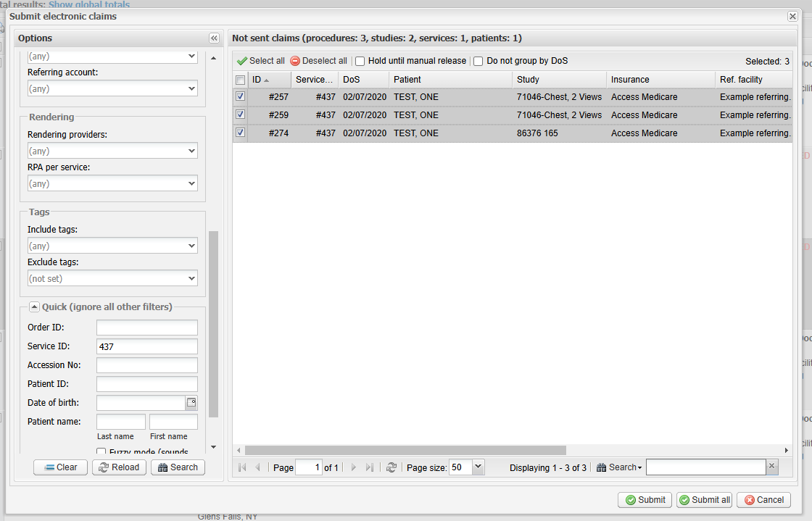Image resolution: width=812 pixels, height=521 pixels.
Task: Clear the grid search field
Action: [772, 467]
